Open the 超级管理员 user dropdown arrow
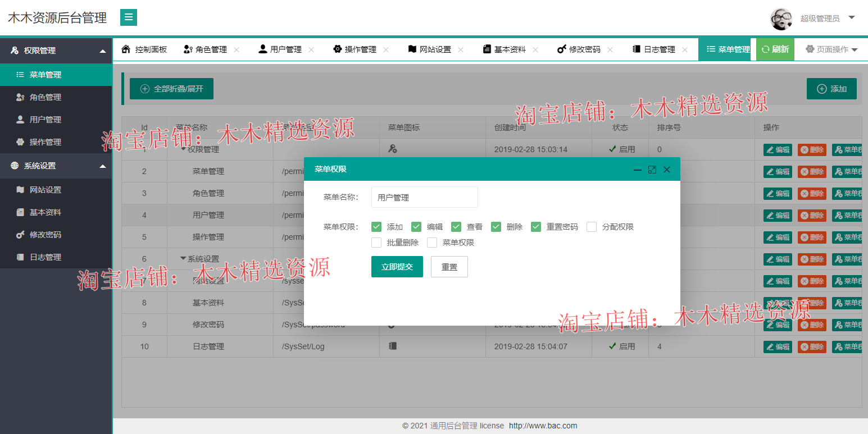 point(852,17)
